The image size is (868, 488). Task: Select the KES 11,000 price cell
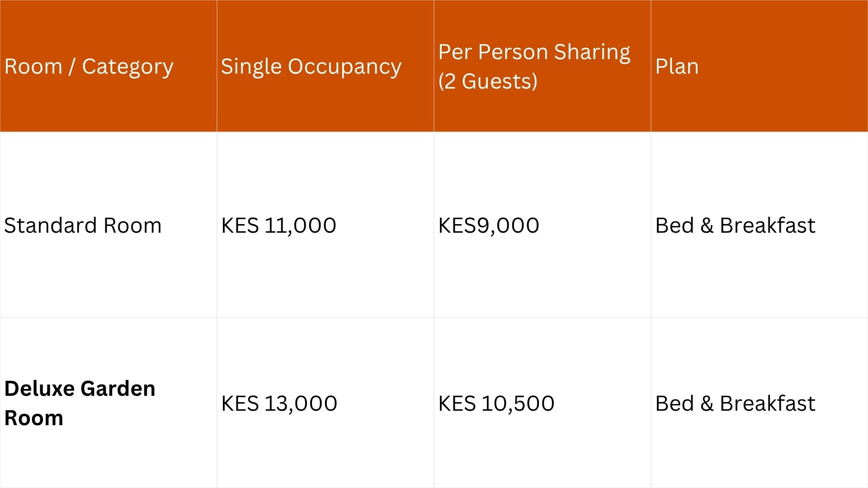(278, 225)
